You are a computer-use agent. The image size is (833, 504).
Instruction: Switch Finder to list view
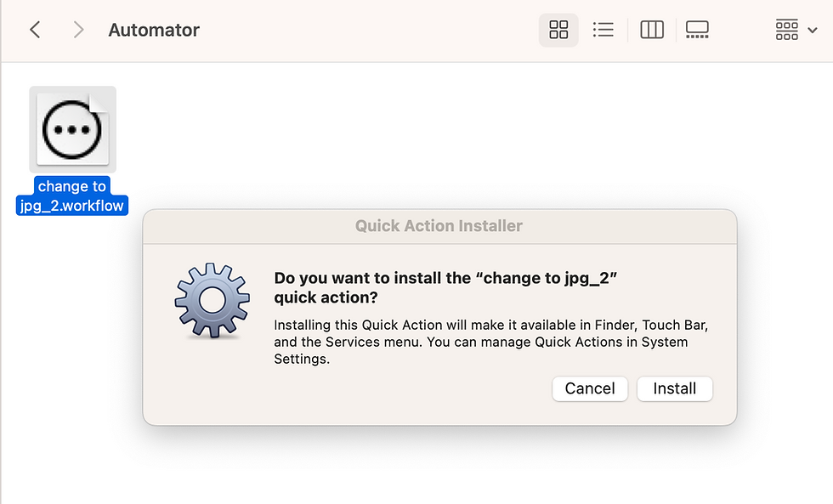(x=603, y=30)
